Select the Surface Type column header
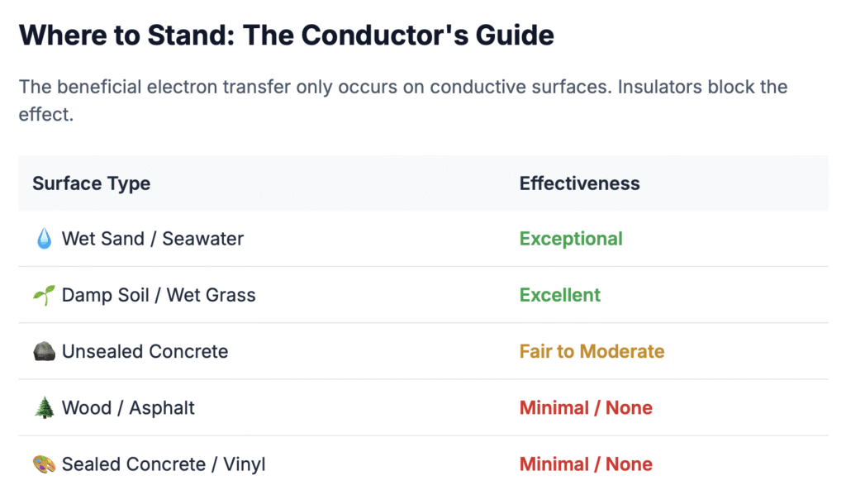The height and width of the screenshot is (504, 846). (x=91, y=183)
